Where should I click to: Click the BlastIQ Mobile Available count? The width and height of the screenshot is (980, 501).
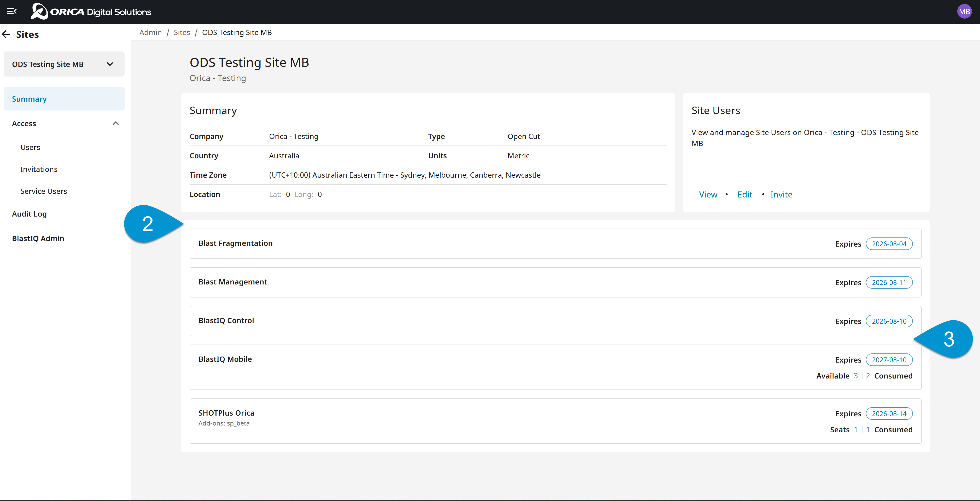pos(856,376)
